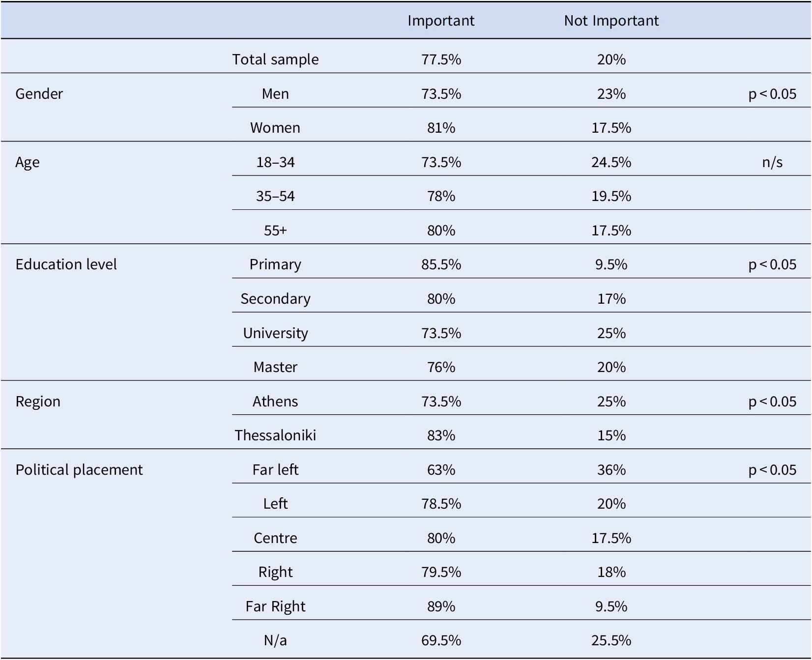This screenshot has width=812, height=660.
Task: Click the 77.5% Total sample value
Action: click(441, 59)
